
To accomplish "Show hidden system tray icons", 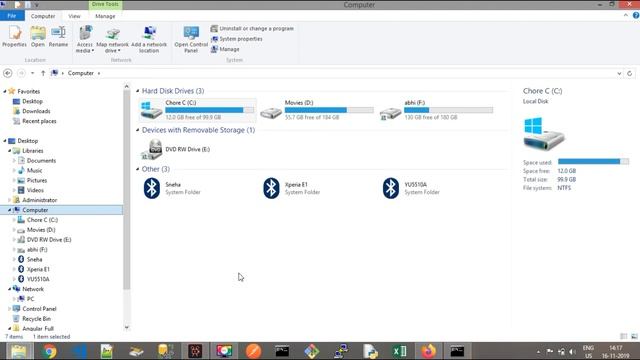I will pyautogui.click(x=539, y=352).
